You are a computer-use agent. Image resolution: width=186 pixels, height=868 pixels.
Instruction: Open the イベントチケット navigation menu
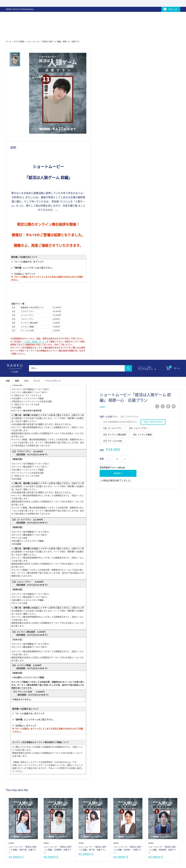[x=53, y=381]
